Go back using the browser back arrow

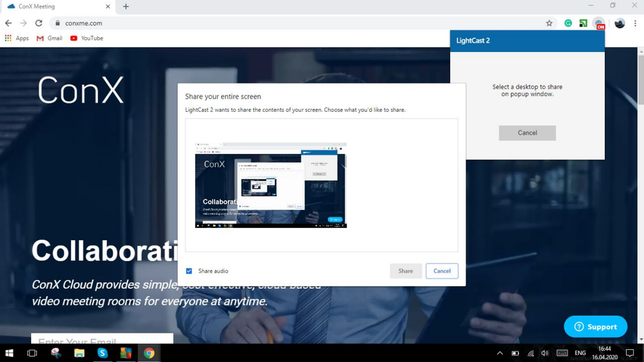click(8, 23)
